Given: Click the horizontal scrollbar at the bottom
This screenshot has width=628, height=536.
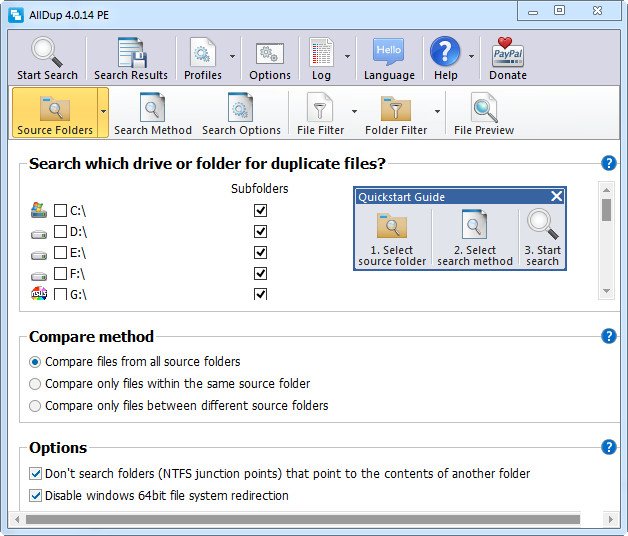Looking at the screenshot, I should (302, 520).
